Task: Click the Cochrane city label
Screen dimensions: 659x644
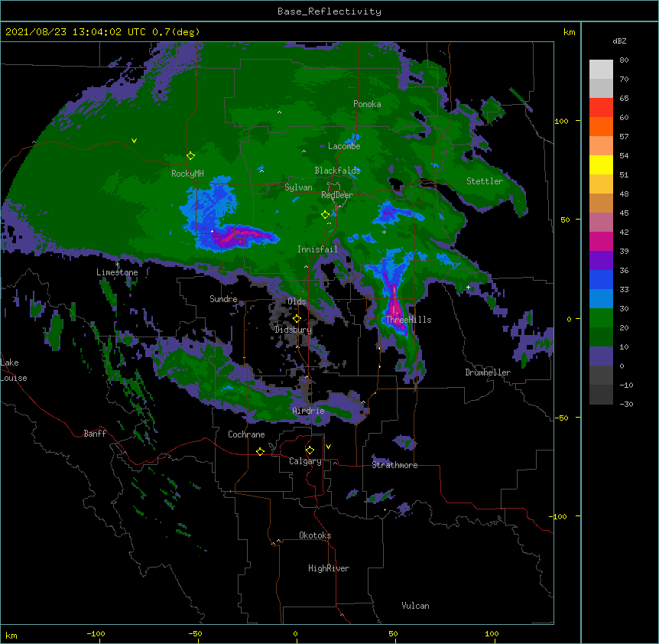Action: (246, 434)
